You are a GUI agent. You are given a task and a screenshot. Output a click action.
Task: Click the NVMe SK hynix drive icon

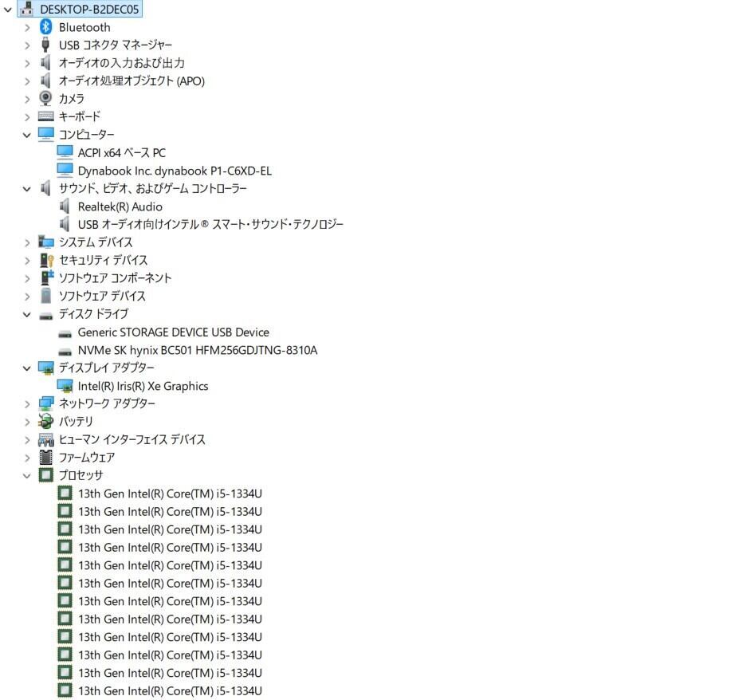65,352
